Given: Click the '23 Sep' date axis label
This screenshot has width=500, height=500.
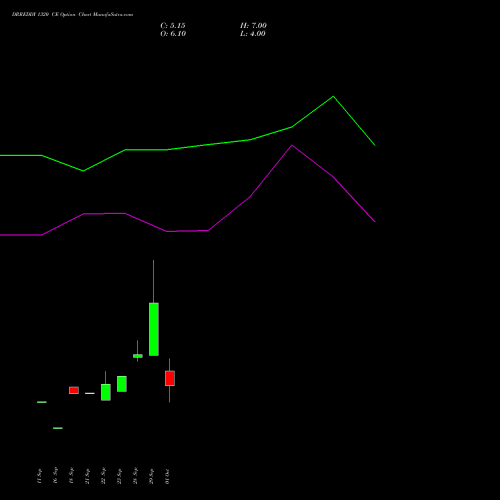Looking at the screenshot, I should click(119, 476).
